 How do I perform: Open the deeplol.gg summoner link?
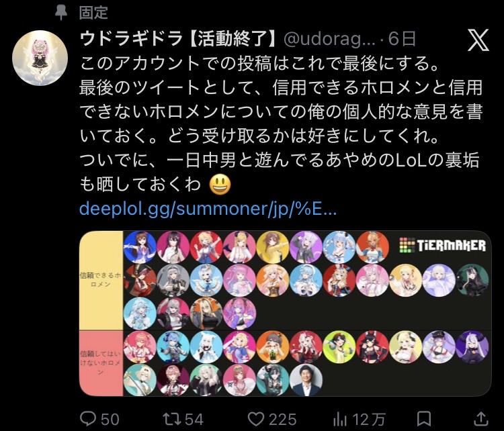click(208, 208)
